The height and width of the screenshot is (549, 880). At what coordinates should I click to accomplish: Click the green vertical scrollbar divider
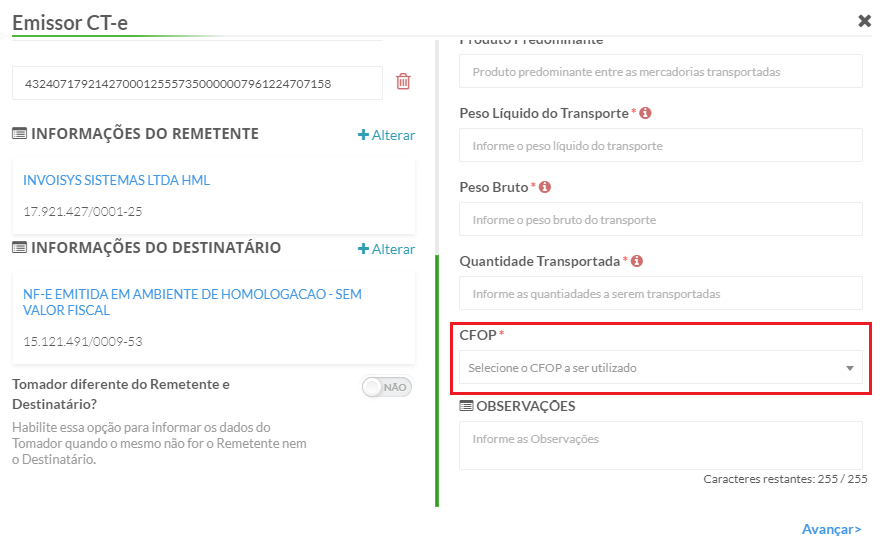(x=437, y=381)
